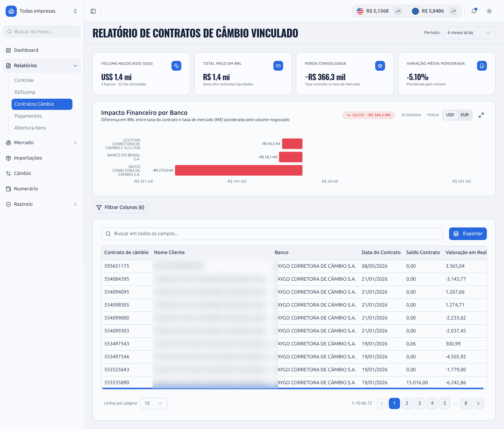Click the Variação Média Ponderada icon

click(482, 66)
